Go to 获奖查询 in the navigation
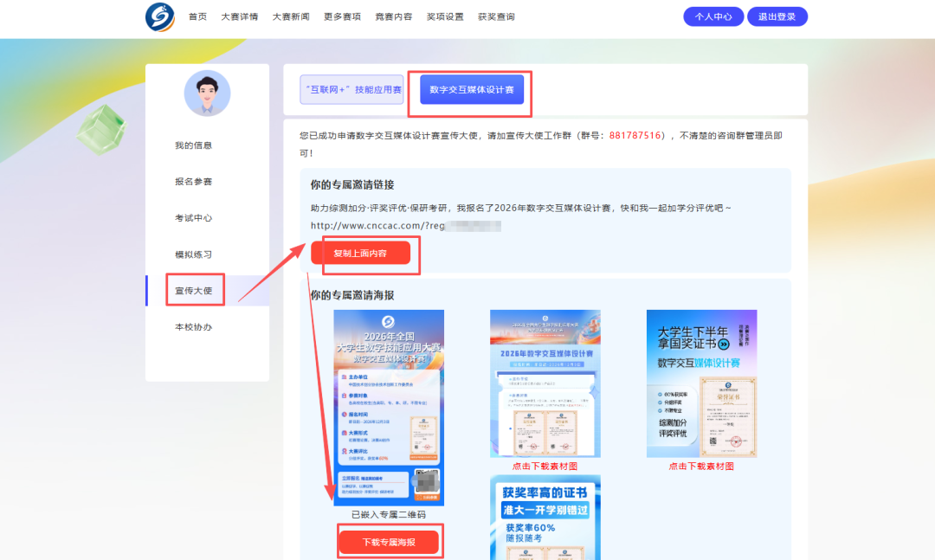This screenshot has height=560, width=935. 495,16
